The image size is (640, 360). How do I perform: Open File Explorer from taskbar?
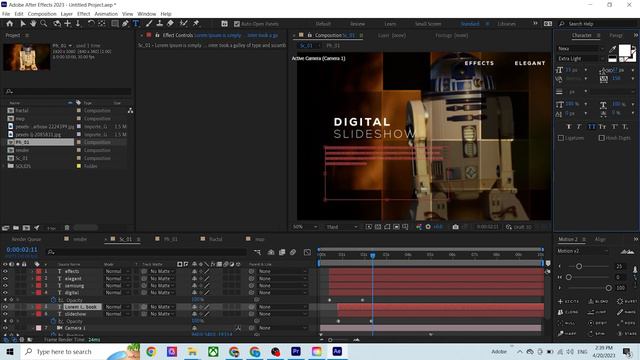coord(192,351)
